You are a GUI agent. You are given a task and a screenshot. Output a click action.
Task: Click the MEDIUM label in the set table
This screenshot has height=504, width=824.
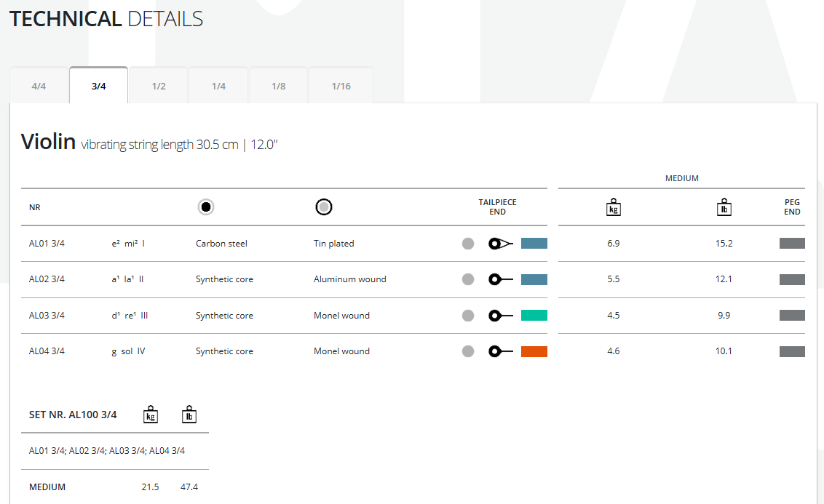47,487
